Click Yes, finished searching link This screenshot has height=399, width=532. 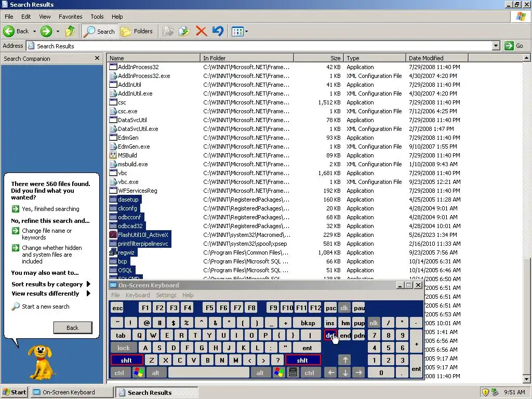click(x=50, y=209)
